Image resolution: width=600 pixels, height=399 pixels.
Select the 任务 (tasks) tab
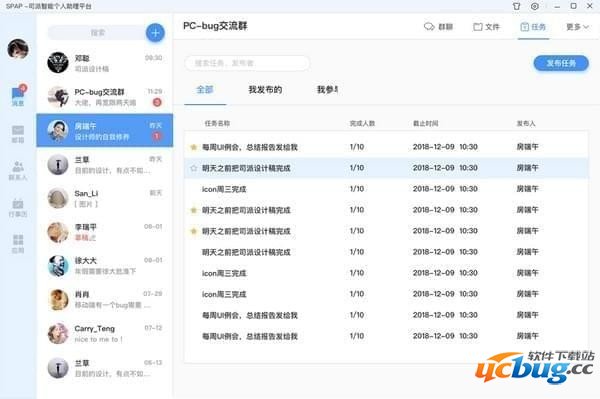533,27
